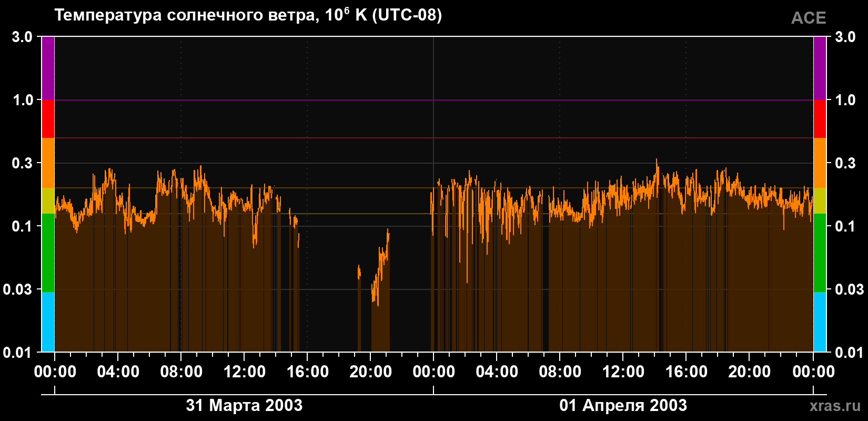Select the 16:00 time label of 31 Марта
The image size is (868, 421).
(x=307, y=372)
